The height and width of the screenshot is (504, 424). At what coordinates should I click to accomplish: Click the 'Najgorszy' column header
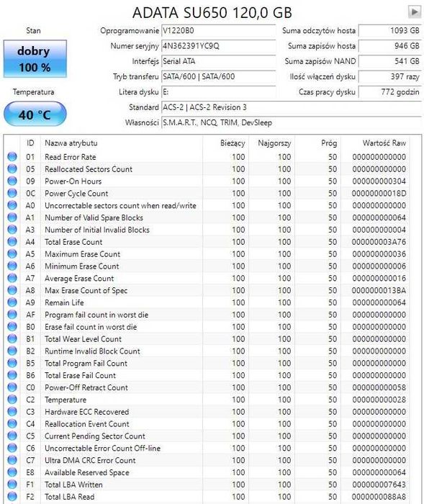pyautogui.click(x=271, y=143)
